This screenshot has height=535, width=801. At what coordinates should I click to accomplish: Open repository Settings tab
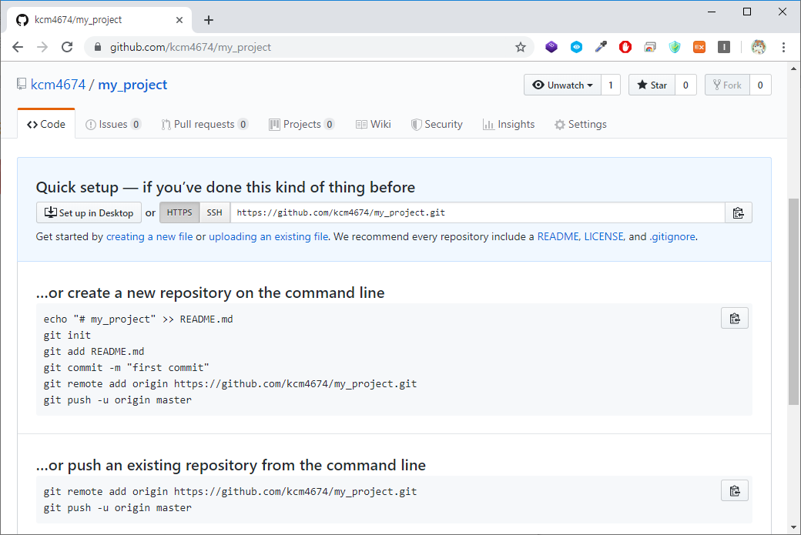581,124
